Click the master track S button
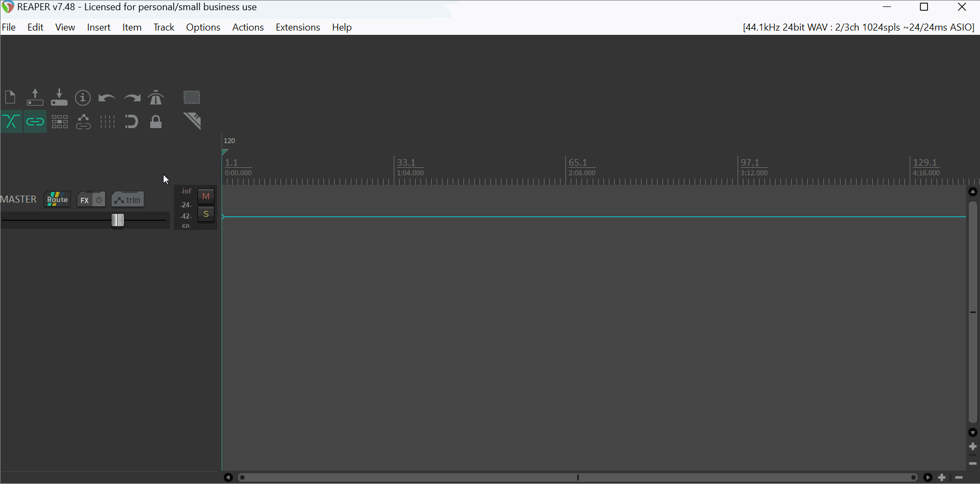Viewport: 980px width, 484px height. [x=206, y=214]
